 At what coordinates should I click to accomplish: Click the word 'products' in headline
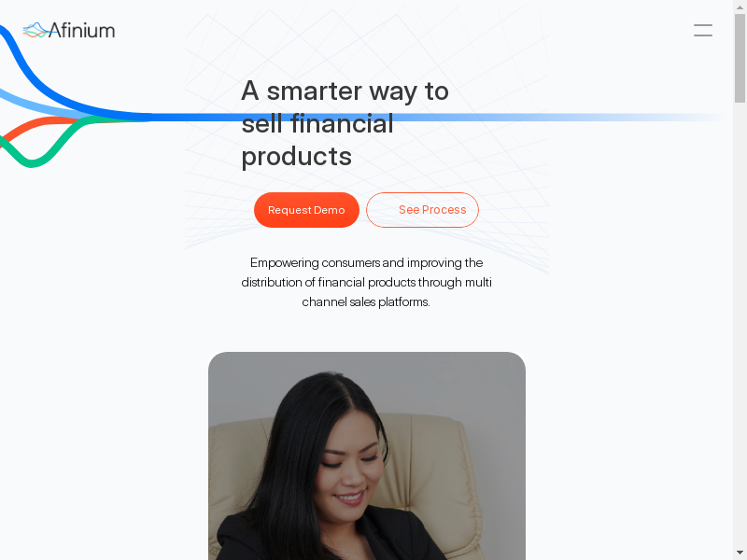coord(296,157)
